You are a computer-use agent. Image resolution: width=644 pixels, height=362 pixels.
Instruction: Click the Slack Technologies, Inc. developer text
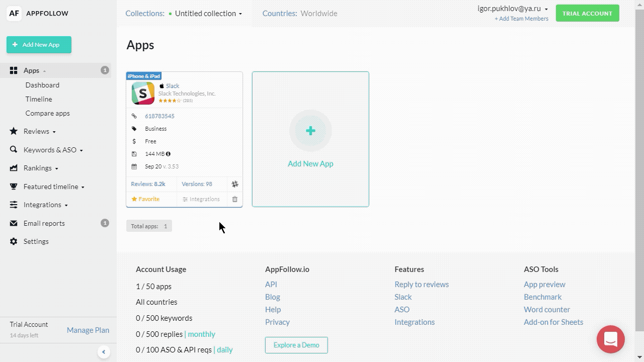coord(187,94)
